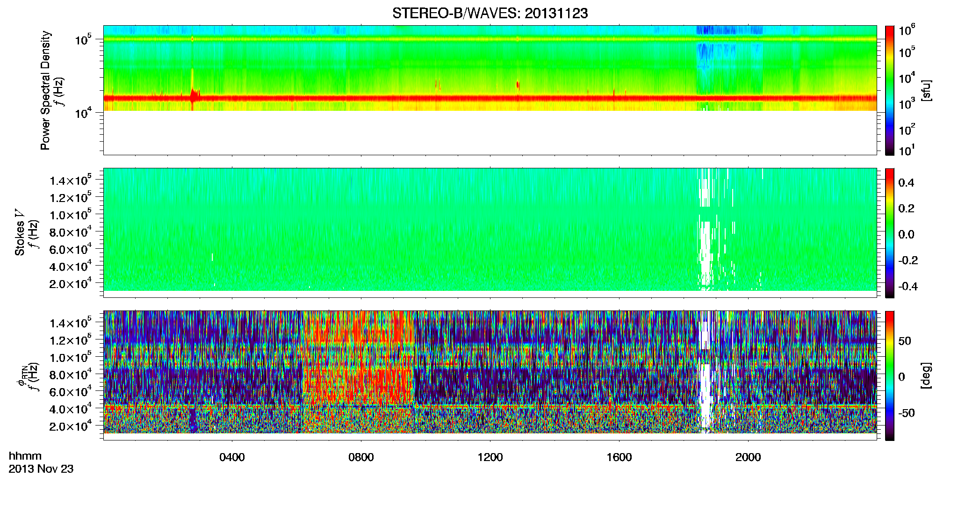Click the Power Spectral Density spectrogram panel

click(x=490, y=90)
